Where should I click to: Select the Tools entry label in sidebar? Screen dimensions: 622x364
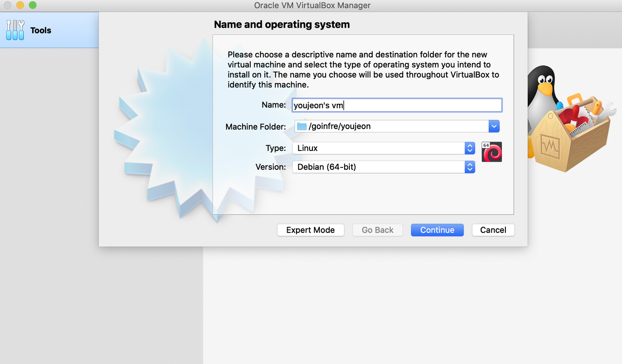41,30
